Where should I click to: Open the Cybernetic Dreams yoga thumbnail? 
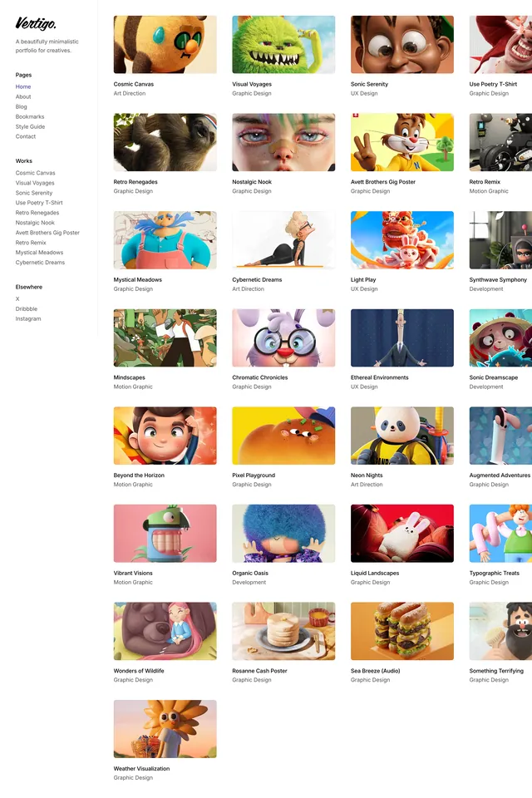pos(283,239)
